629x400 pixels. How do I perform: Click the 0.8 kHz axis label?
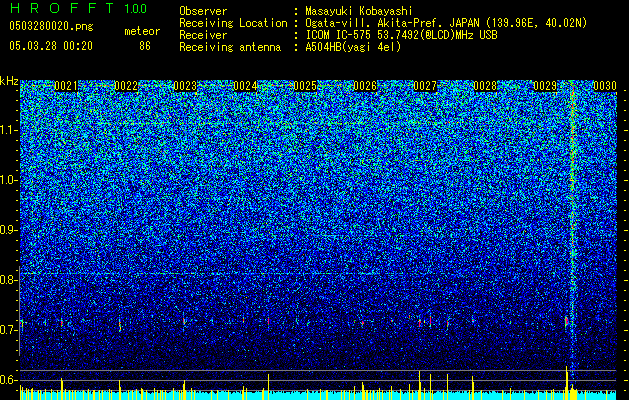(9, 280)
